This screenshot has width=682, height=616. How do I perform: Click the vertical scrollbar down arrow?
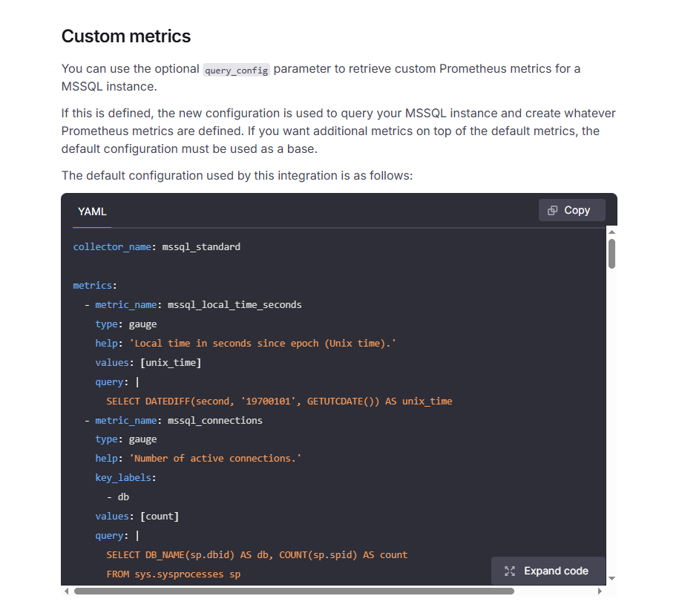pos(611,578)
